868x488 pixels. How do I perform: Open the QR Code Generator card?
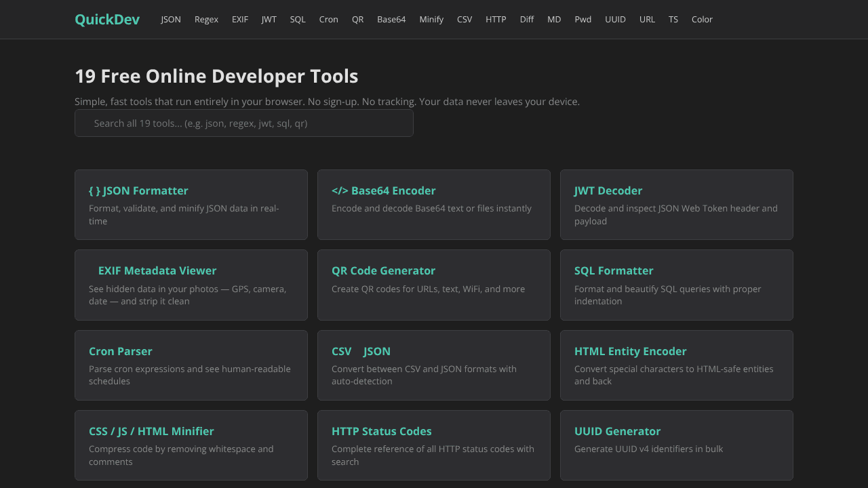(434, 285)
